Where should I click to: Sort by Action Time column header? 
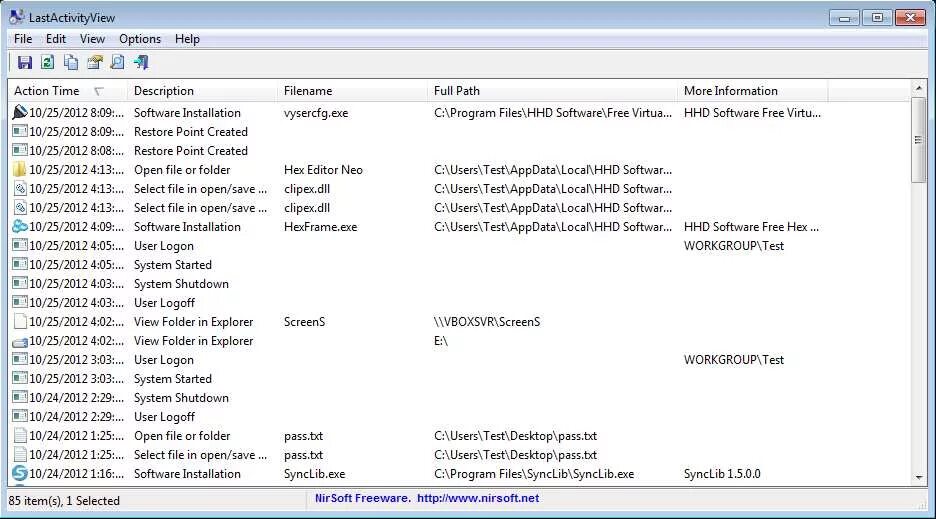click(67, 91)
